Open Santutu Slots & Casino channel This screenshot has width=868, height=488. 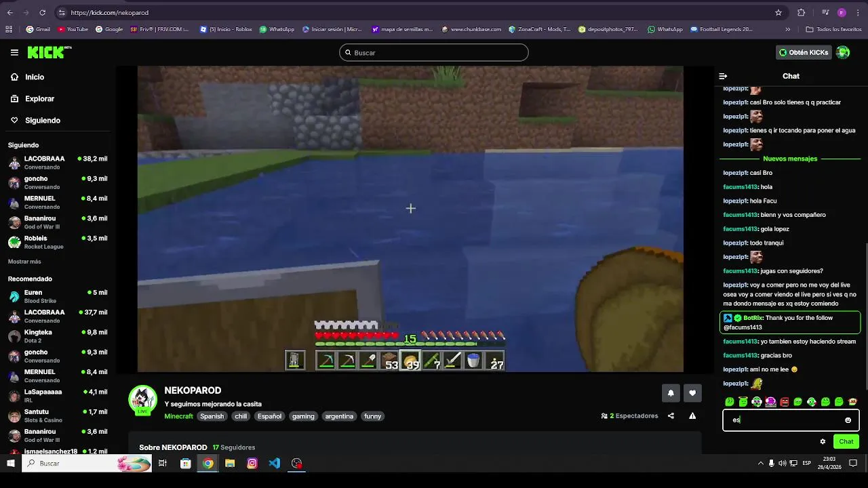tap(58, 415)
